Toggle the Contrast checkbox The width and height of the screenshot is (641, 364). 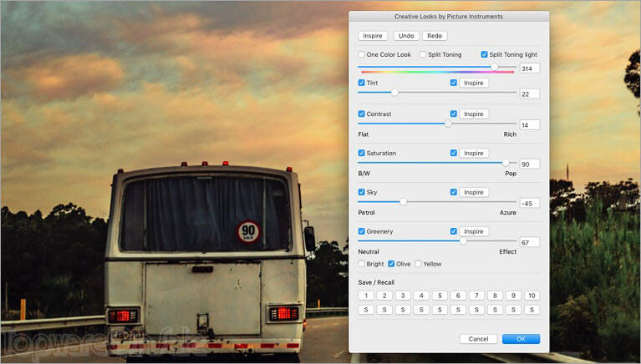point(361,114)
